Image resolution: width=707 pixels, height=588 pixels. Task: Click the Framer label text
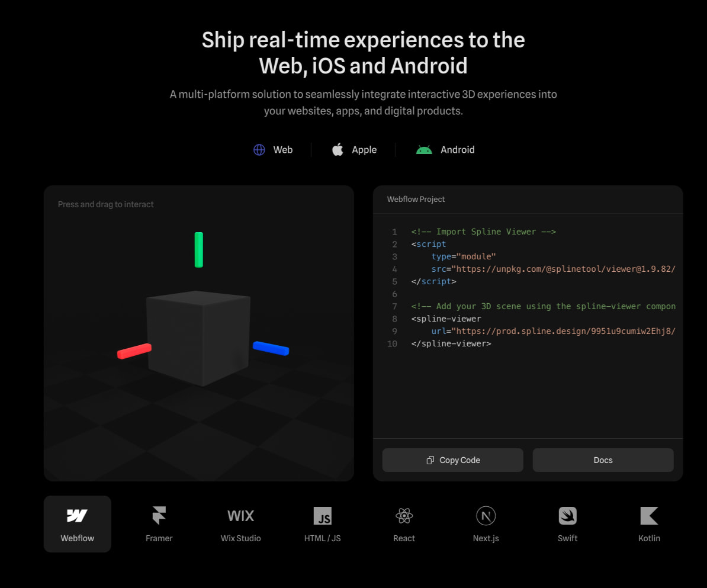(x=159, y=538)
